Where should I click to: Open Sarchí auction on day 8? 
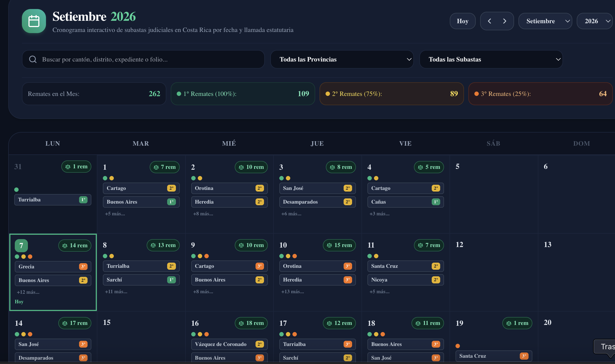pyautogui.click(x=141, y=280)
